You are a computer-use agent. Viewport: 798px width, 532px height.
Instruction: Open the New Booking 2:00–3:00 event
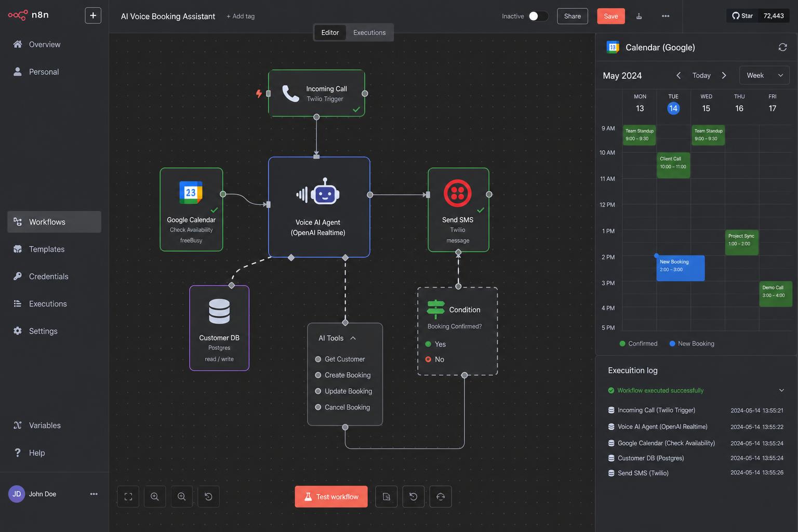coord(681,268)
